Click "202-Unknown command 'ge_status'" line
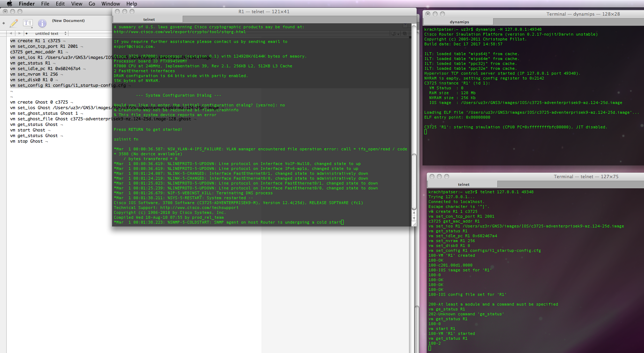Viewport: 644px width, 353px height. tap(466, 314)
